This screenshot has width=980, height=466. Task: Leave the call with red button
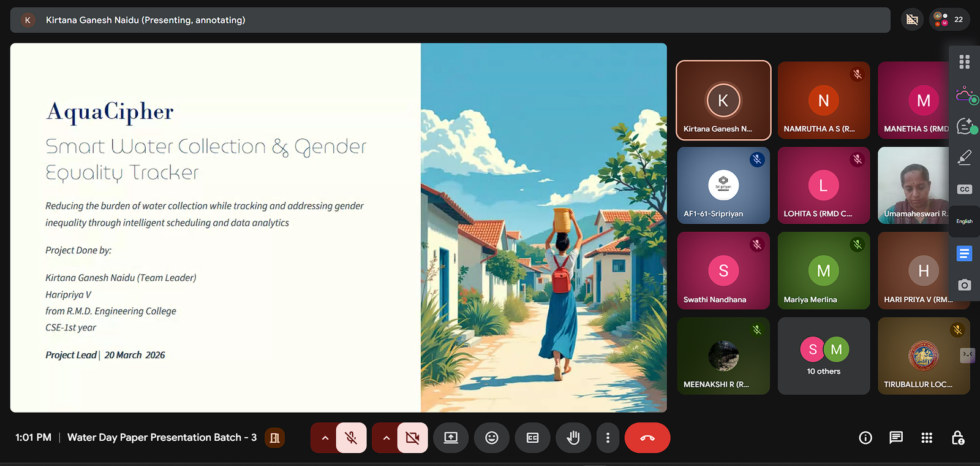tap(647, 438)
